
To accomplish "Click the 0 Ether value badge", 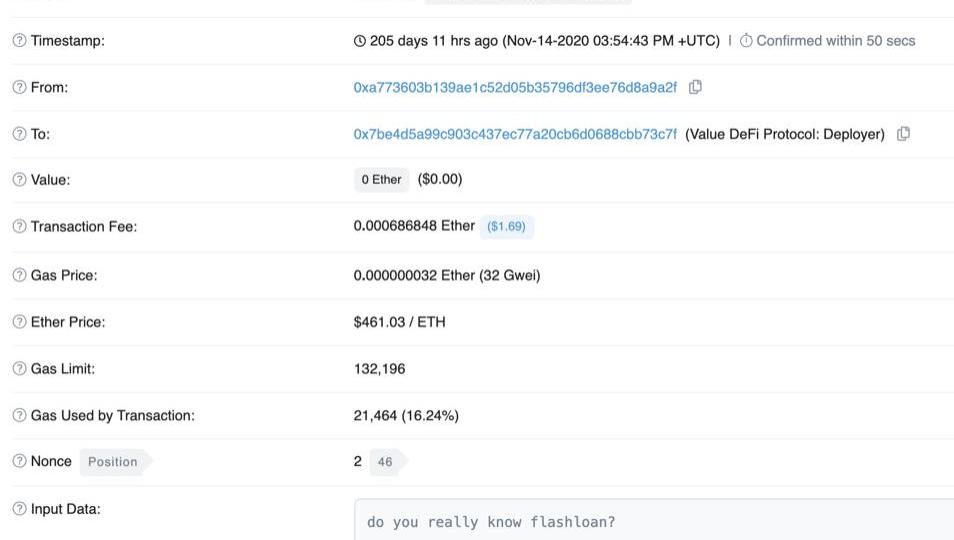I will click(x=381, y=179).
